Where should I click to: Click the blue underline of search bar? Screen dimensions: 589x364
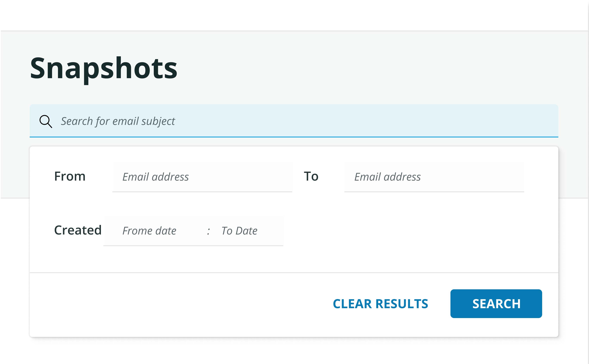click(x=294, y=137)
